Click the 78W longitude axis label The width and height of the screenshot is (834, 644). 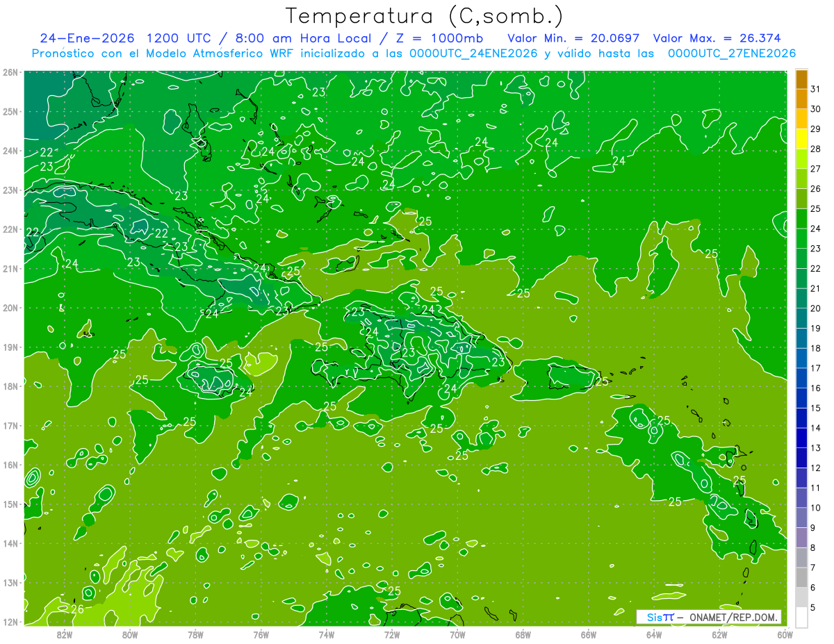[196, 634]
